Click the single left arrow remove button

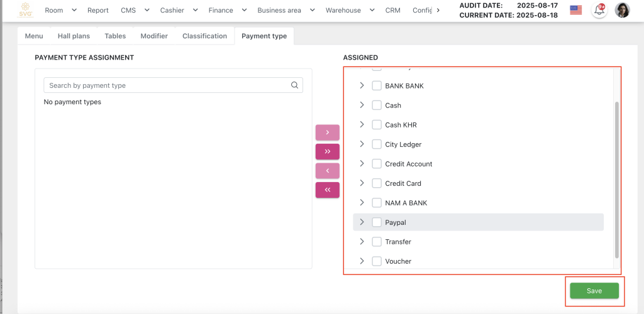coord(327,171)
